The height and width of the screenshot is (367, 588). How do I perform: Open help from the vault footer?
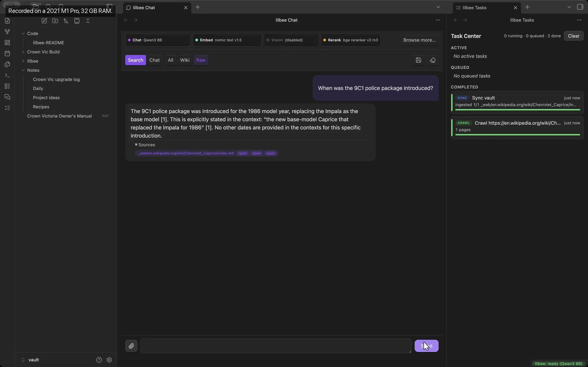point(99,360)
